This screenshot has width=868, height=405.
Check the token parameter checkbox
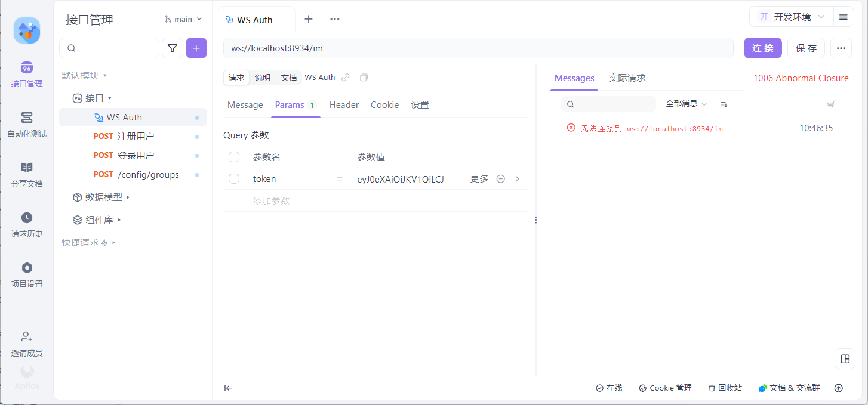(234, 179)
